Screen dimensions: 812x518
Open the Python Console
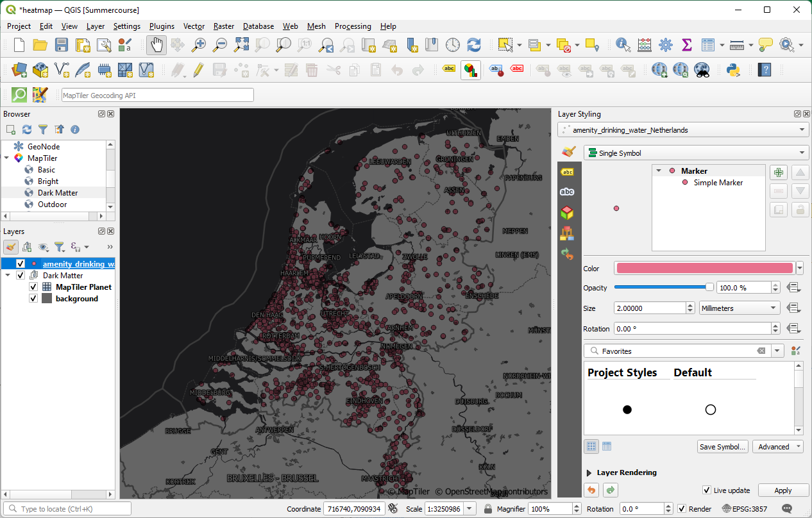click(x=732, y=70)
